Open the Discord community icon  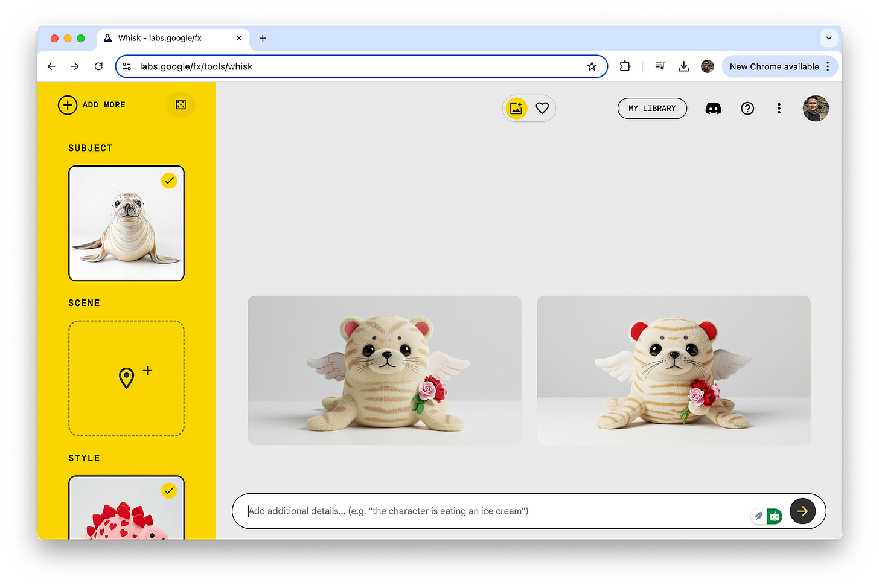click(714, 108)
